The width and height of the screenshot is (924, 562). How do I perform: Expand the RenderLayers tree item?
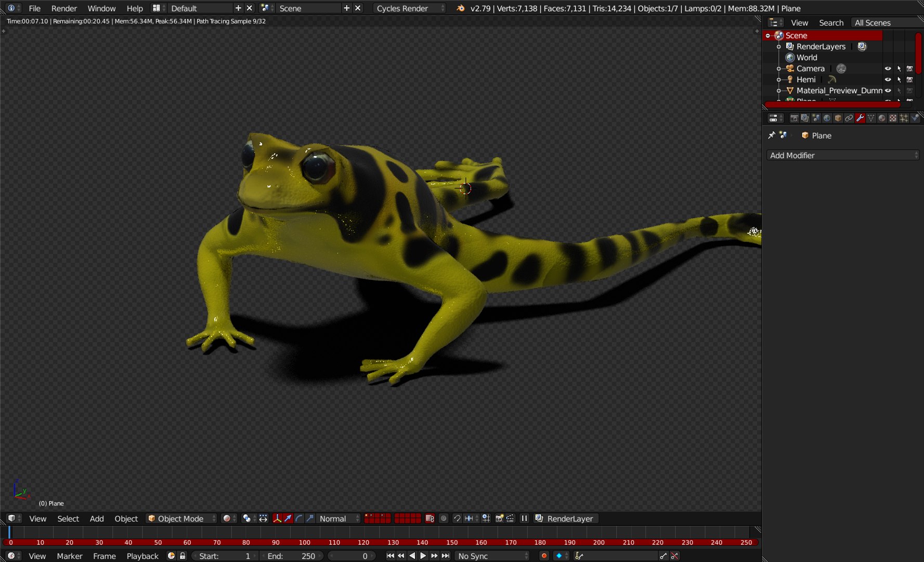click(778, 47)
